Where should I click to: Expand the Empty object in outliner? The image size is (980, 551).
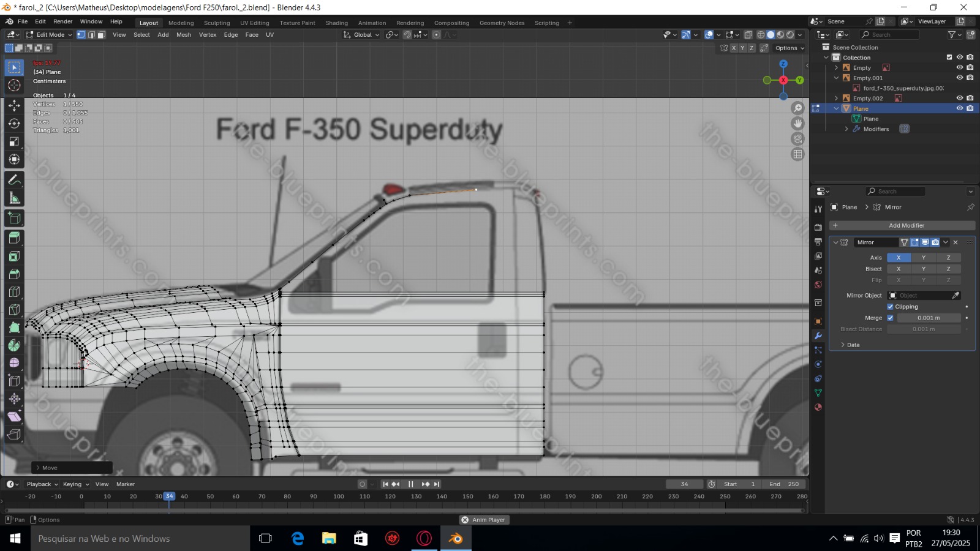coord(836,68)
